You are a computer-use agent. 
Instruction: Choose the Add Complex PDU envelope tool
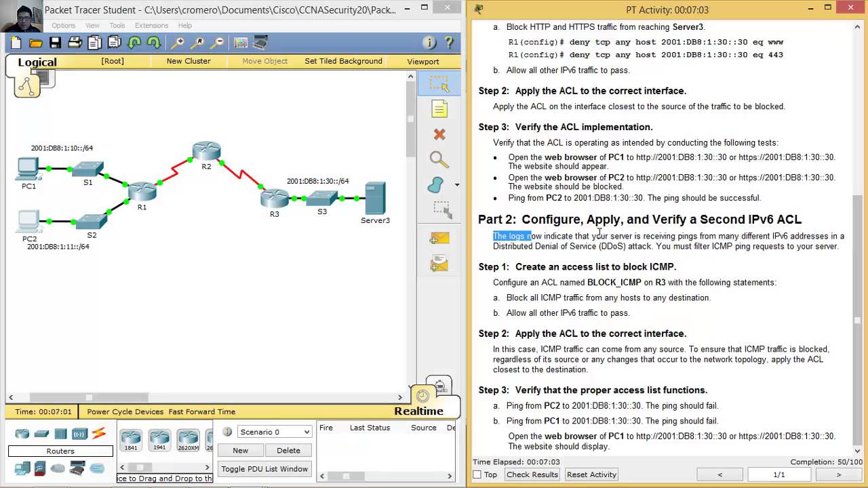(x=439, y=262)
